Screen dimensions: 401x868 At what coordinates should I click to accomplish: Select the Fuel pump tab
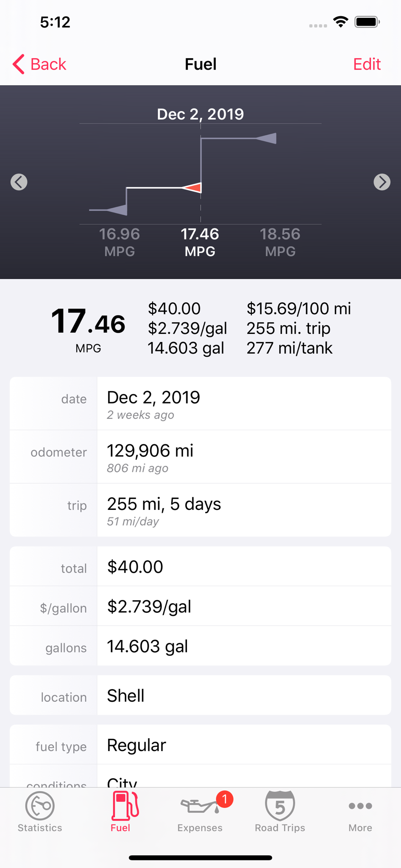[120, 812]
